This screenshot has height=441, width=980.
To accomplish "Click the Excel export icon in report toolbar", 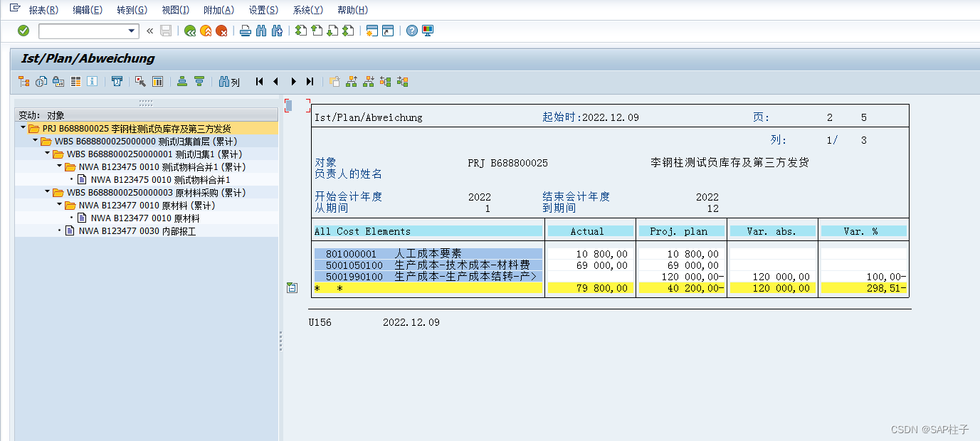I will 117,82.
